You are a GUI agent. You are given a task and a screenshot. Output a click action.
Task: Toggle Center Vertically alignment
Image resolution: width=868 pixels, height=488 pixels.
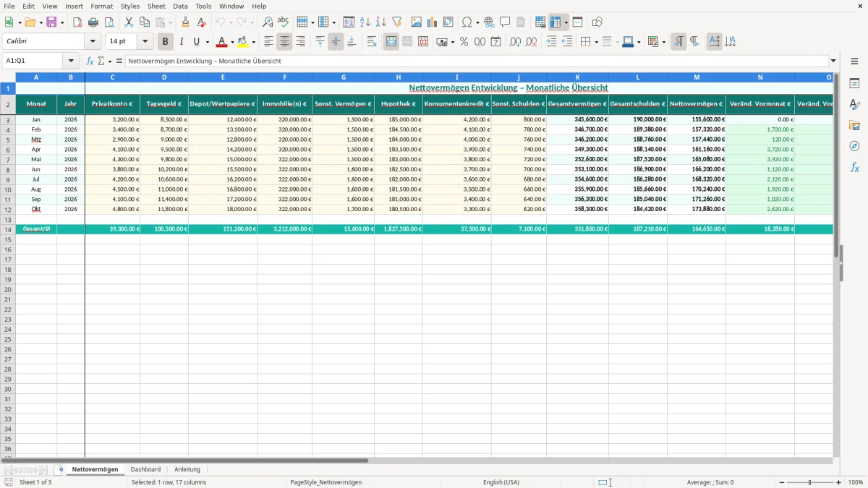336,42
